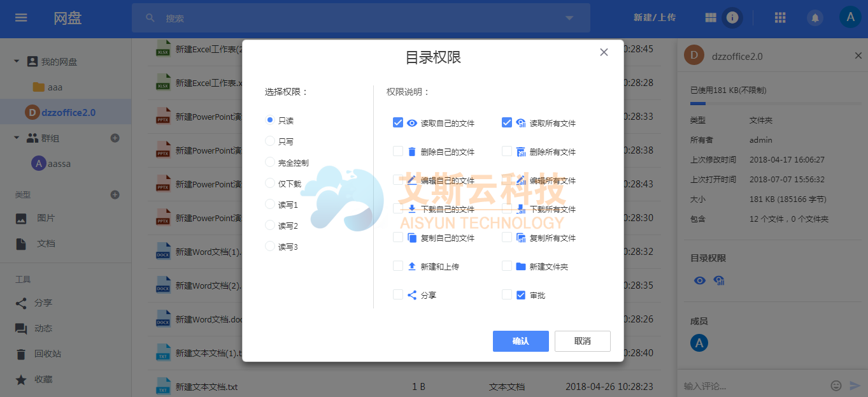Click the eye icon under 目录权限 panel

pos(699,280)
